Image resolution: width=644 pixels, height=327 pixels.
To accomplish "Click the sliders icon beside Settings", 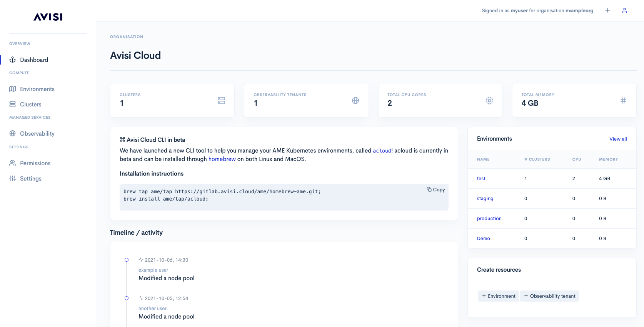I will 13,178.
